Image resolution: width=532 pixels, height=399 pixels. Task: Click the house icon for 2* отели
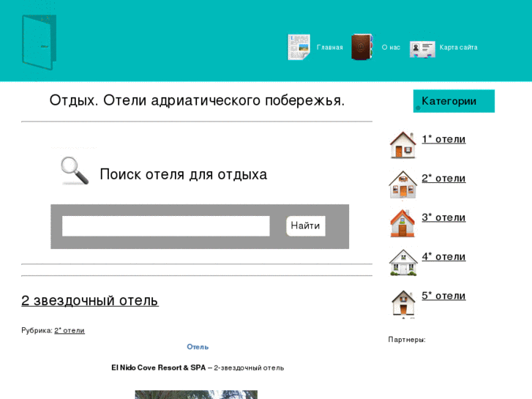(402, 184)
